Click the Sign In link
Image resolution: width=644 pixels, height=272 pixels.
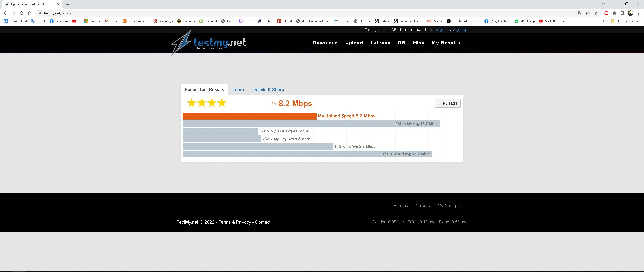pyautogui.click(x=442, y=30)
